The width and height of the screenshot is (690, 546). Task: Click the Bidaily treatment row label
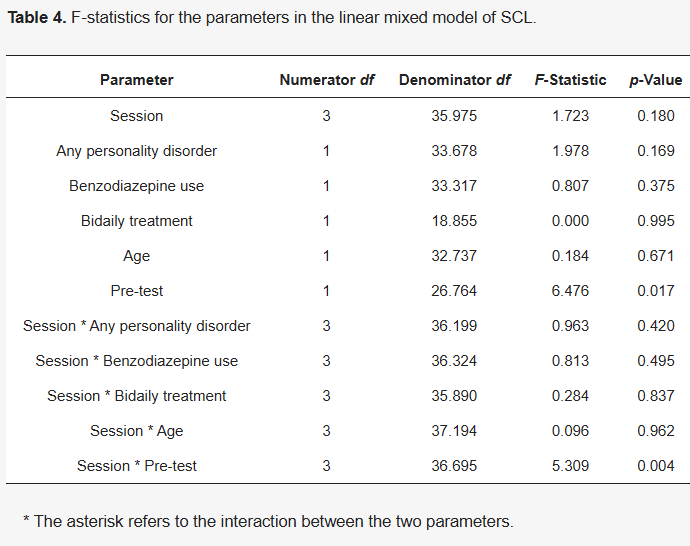pyautogui.click(x=137, y=221)
